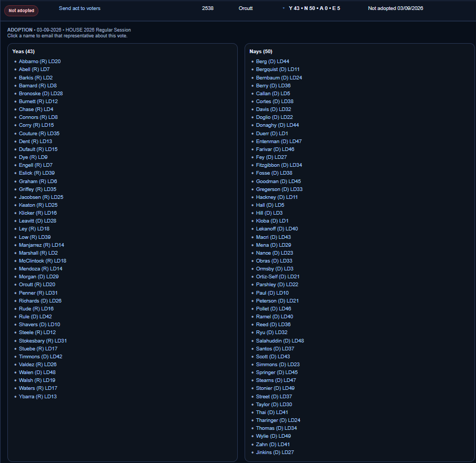The width and height of the screenshot is (476, 463).
Task: Choose Paul (D) LD10 in Nays
Action: click(x=272, y=293)
